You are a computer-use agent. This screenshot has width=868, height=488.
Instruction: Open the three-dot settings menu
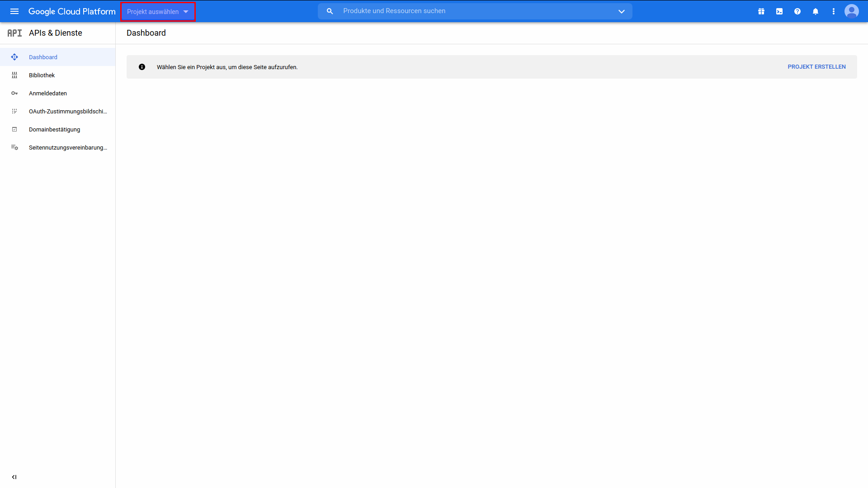pos(834,11)
